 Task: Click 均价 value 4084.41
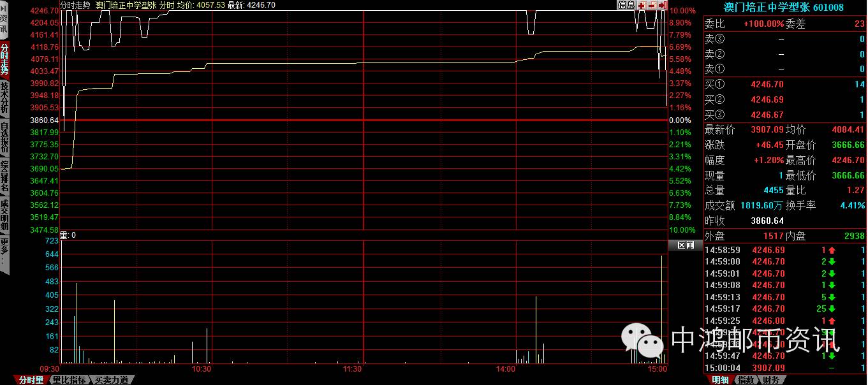pos(848,129)
